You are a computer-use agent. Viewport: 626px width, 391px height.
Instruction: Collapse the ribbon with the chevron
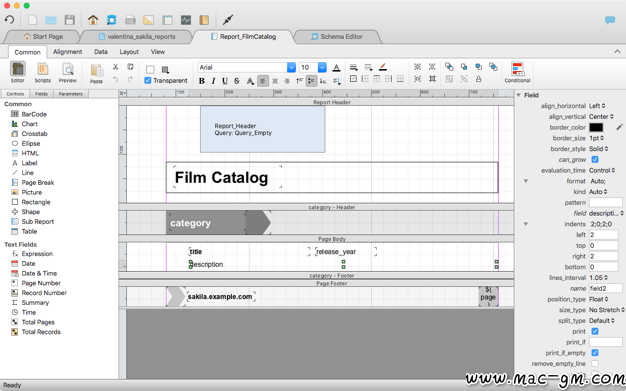pos(617,52)
